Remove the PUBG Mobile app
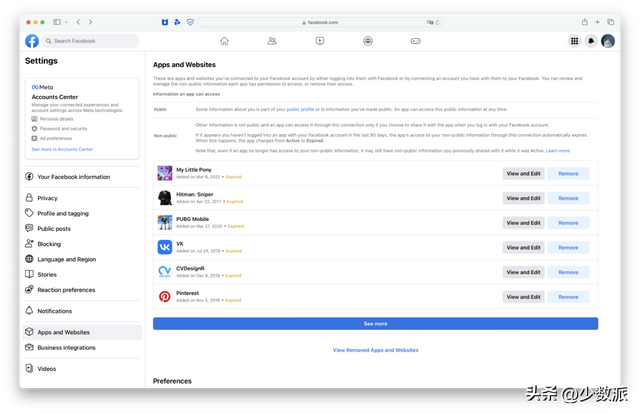This screenshot has width=640, height=414. tap(568, 223)
